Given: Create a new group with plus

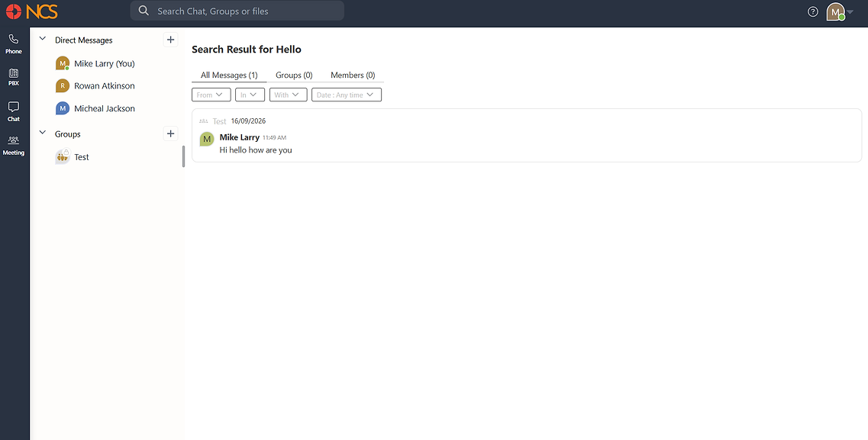Looking at the screenshot, I should [170, 133].
